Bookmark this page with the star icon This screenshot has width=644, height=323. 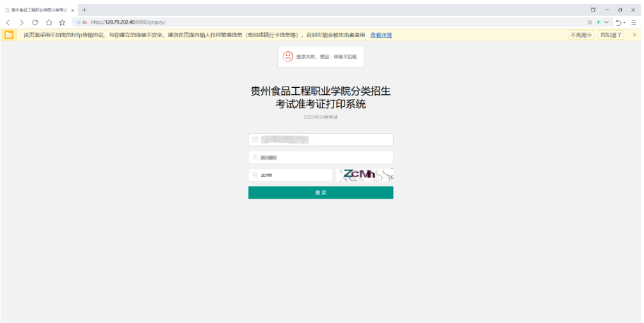(x=62, y=22)
